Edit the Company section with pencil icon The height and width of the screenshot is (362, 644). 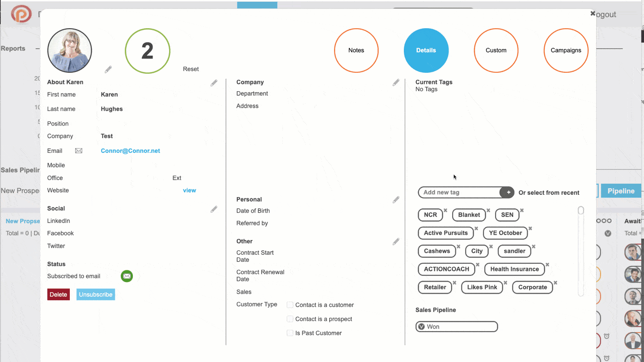[x=396, y=83]
